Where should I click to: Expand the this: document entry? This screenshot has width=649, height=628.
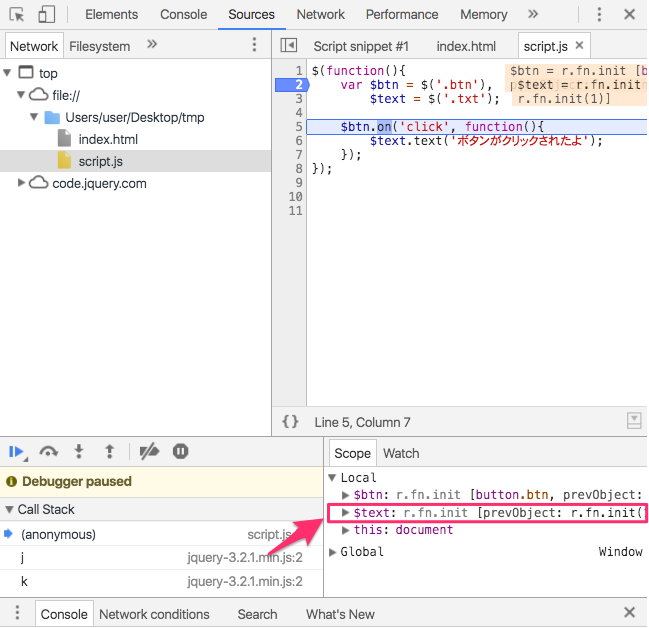coord(345,530)
